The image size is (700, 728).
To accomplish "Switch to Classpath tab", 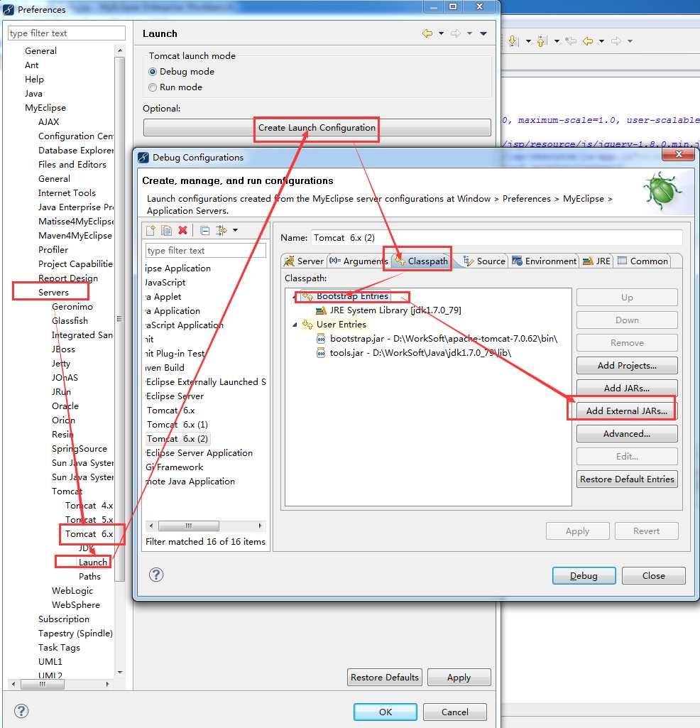I will (422, 261).
